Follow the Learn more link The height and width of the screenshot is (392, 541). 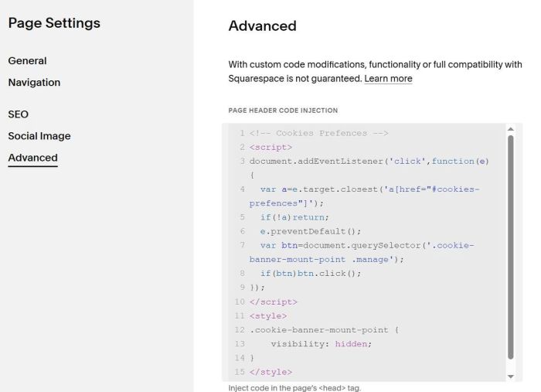[x=388, y=79]
